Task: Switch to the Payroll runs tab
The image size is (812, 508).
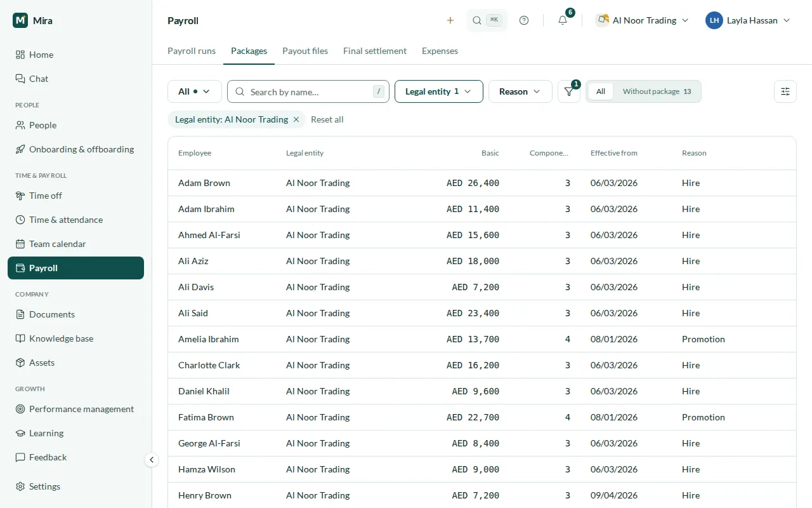Action: [192, 51]
